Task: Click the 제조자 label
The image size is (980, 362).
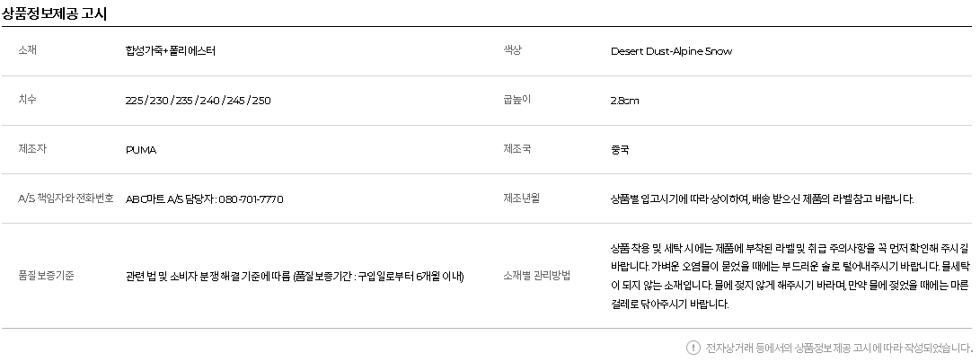Action: pyautogui.click(x=32, y=149)
